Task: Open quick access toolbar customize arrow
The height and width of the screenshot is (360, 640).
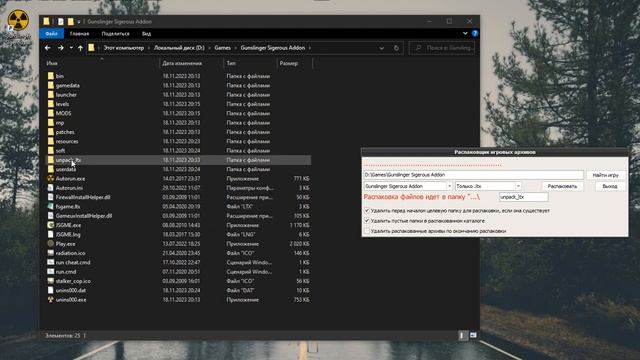Action: (79, 22)
